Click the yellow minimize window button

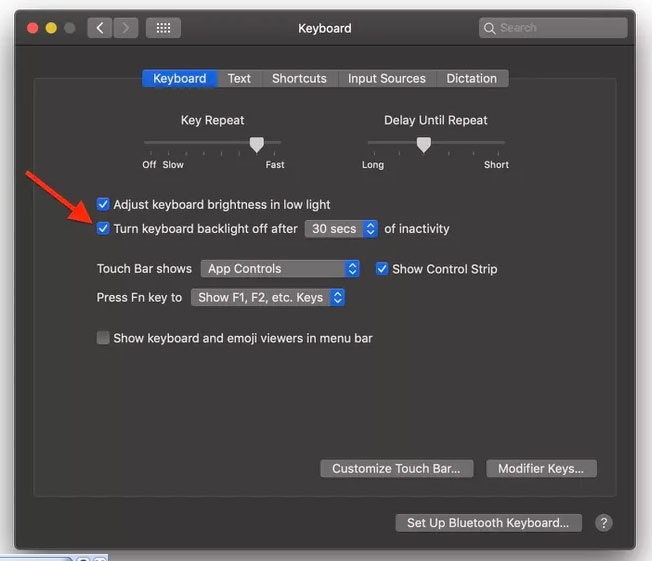pos(50,28)
